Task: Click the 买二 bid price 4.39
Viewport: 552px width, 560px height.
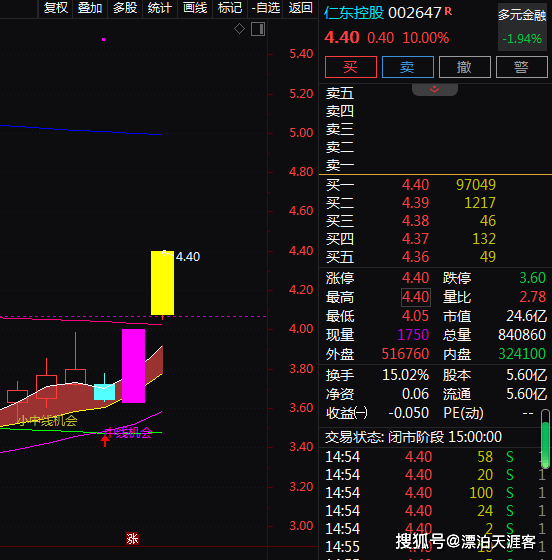Action: point(415,203)
